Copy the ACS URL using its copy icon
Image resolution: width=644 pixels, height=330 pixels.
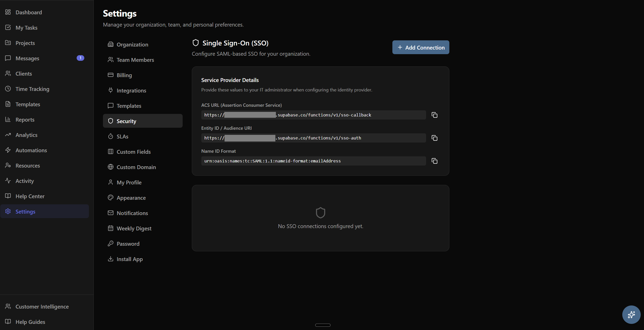(434, 115)
